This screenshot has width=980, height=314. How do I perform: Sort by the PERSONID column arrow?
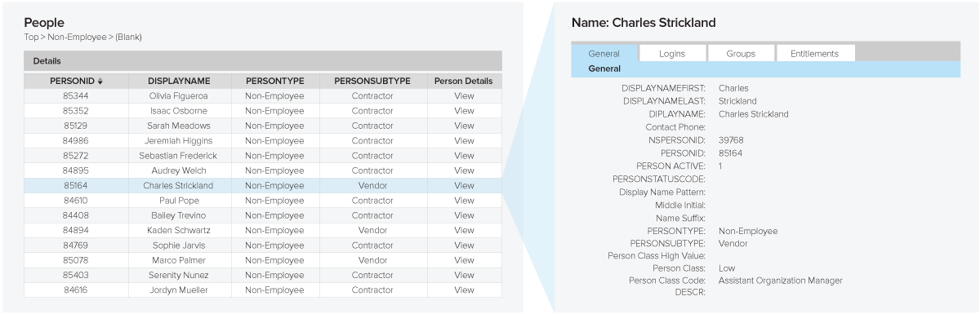[100, 82]
